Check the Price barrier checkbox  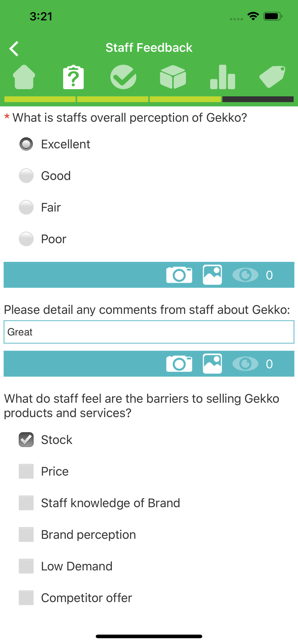point(26,471)
